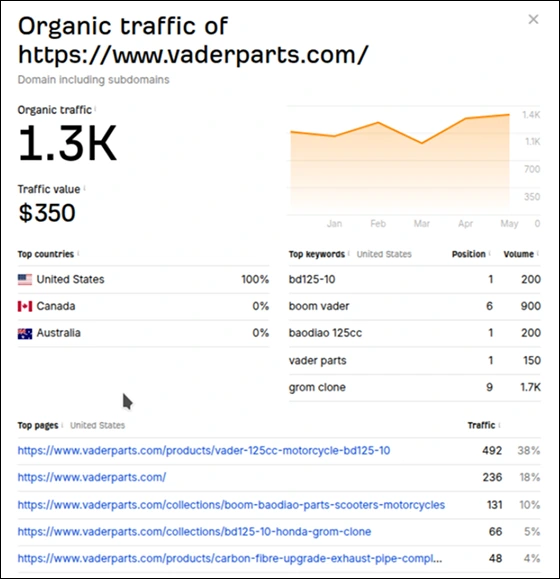Click the Domain including subdomains subtitle
This screenshot has height=579, width=560.
point(93,80)
